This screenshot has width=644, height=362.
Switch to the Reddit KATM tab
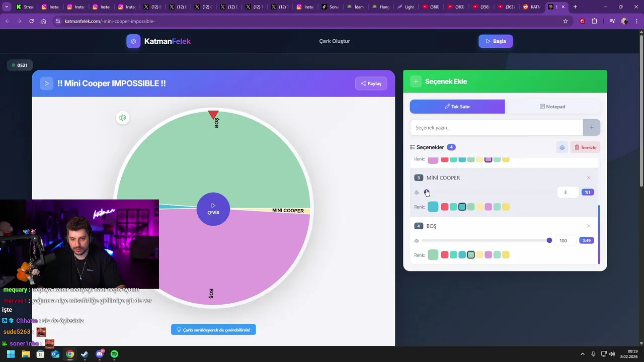click(x=532, y=7)
